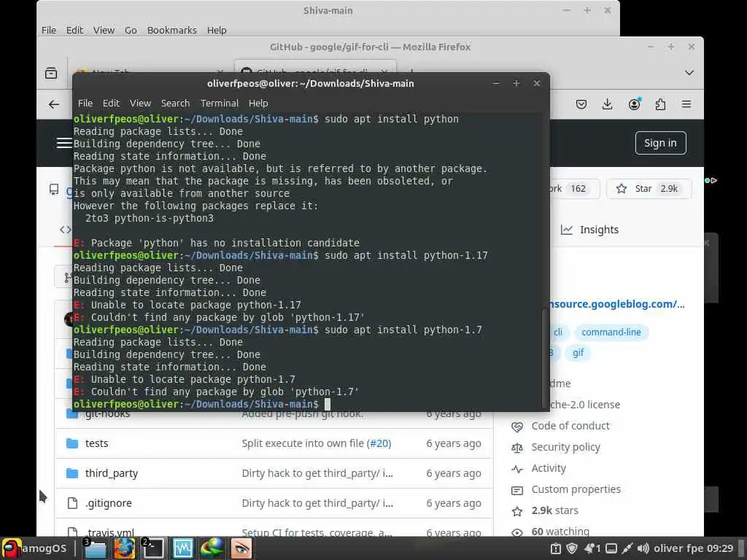
Task: Open Shiva-main window Bookmarks menu
Action: [x=171, y=30]
